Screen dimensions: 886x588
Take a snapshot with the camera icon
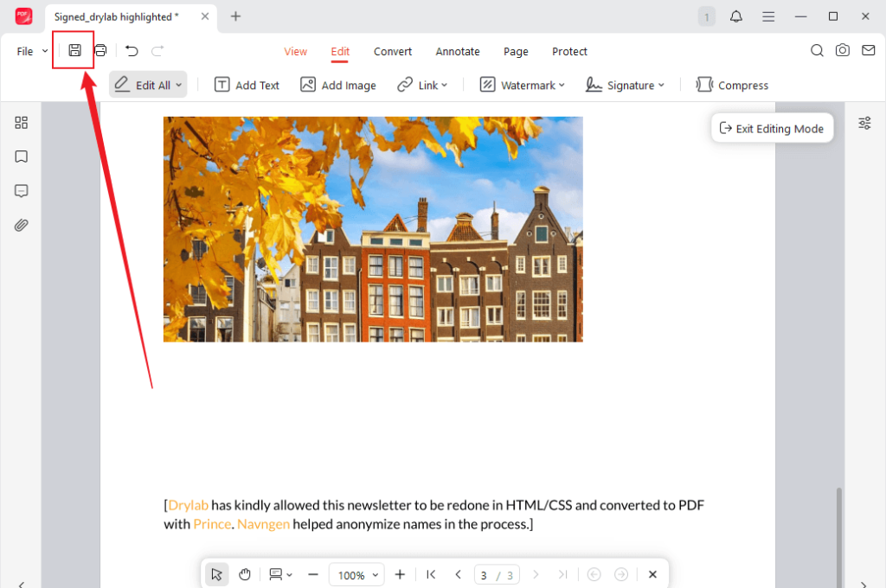[843, 51]
